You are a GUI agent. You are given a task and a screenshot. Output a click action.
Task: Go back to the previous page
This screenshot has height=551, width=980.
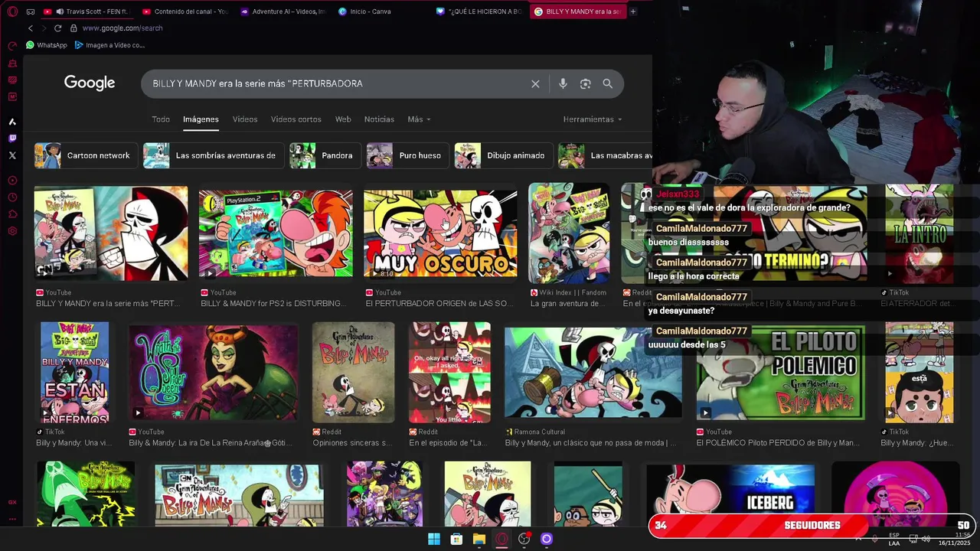[31, 28]
